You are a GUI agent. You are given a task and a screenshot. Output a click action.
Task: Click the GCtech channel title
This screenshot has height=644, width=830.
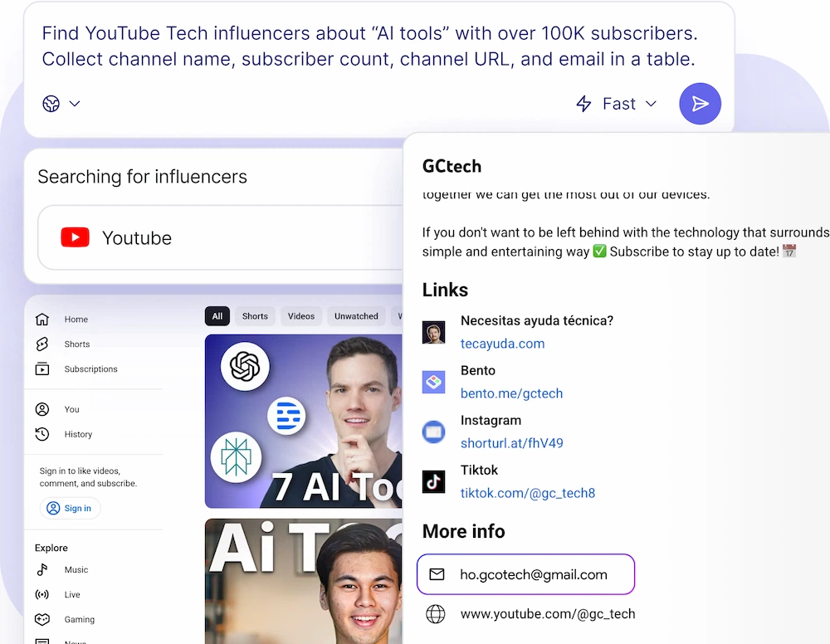[x=452, y=166]
